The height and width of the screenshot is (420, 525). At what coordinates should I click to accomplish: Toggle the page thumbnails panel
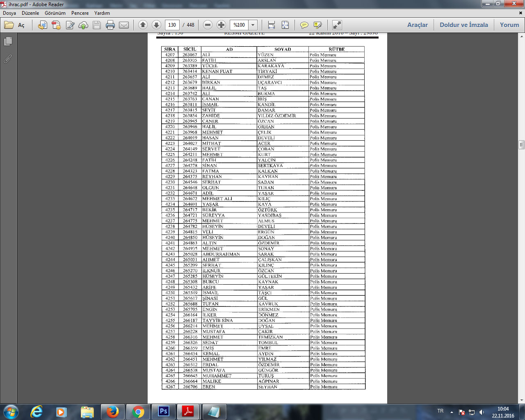[8, 41]
